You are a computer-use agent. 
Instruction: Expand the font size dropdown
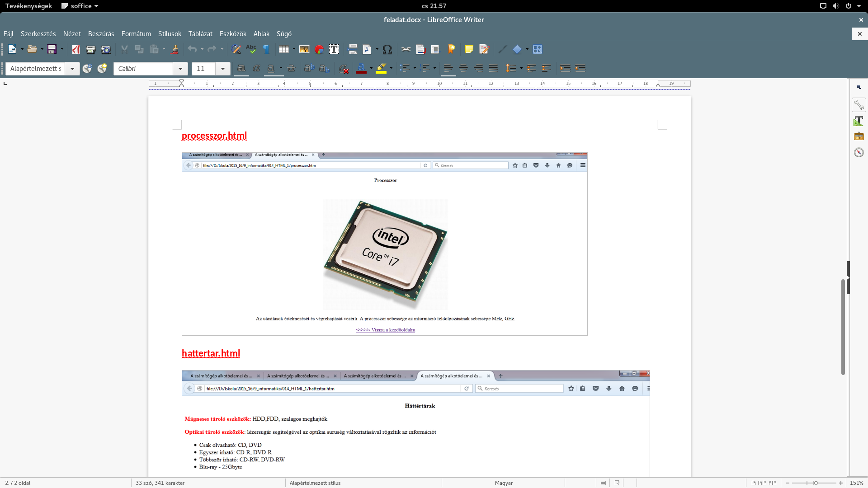[223, 69]
